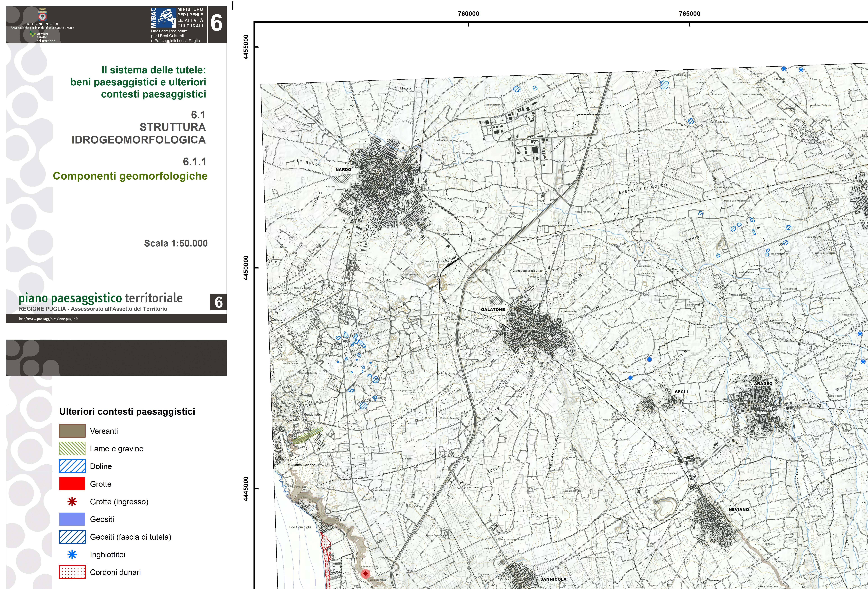Image resolution: width=868 pixels, height=589 pixels.
Task: Click the 'Direzione Regionale per i Beni Culturali' text
Action: pyautogui.click(x=169, y=34)
